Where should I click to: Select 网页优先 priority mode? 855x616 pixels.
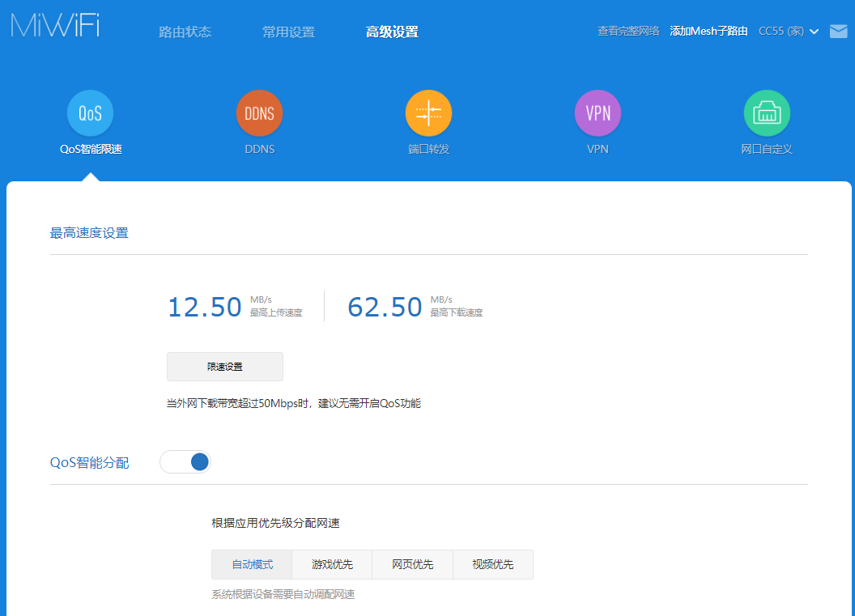pos(412,565)
